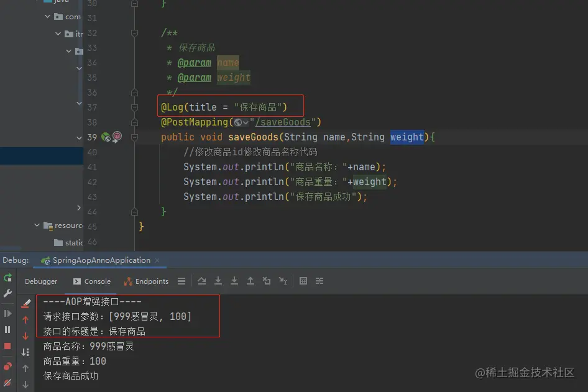Click the down-arrow-with-dots console icon
Viewport: 588px width, 392px height.
click(25, 352)
